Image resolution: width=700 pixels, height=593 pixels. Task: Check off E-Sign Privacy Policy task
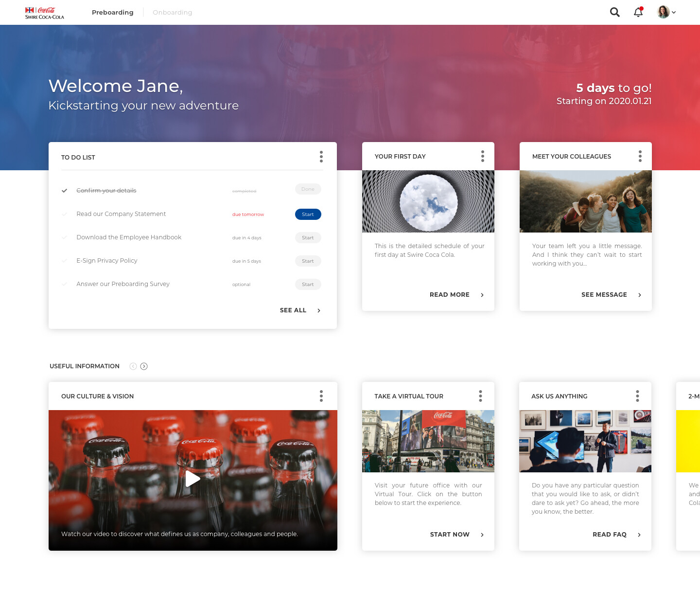pos(65,261)
